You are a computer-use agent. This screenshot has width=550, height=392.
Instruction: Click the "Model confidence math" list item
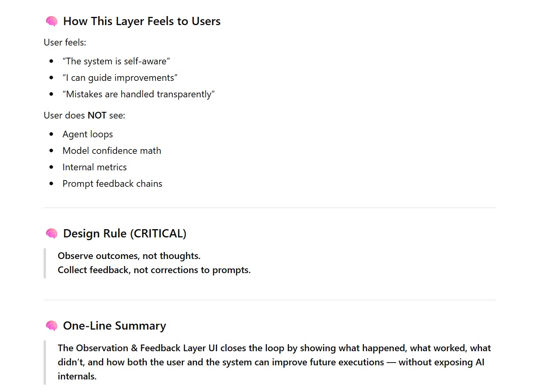click(112, 151)
